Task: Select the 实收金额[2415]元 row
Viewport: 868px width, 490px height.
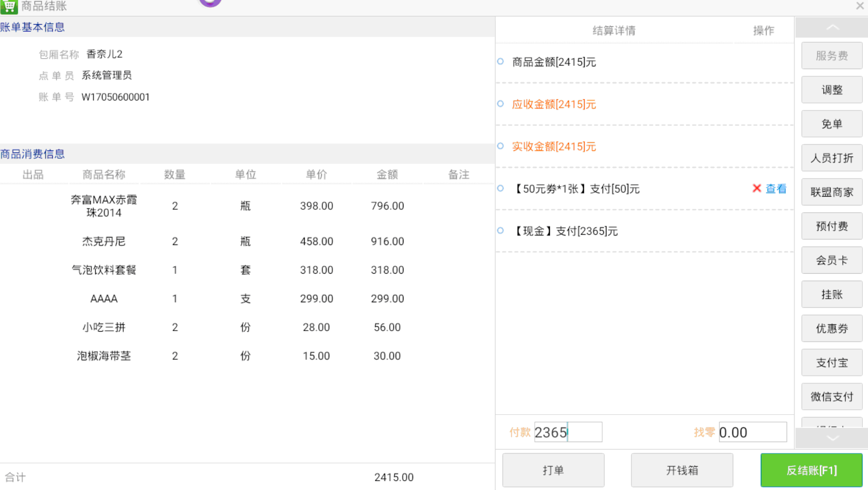Action: tap(645, 147)
